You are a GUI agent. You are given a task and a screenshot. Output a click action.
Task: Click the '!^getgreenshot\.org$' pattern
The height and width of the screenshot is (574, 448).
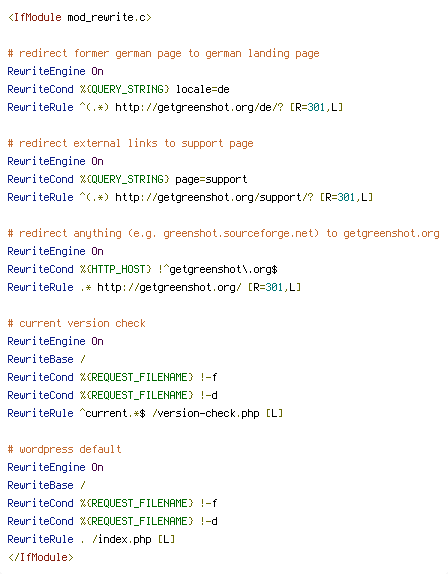click(218, 269)
